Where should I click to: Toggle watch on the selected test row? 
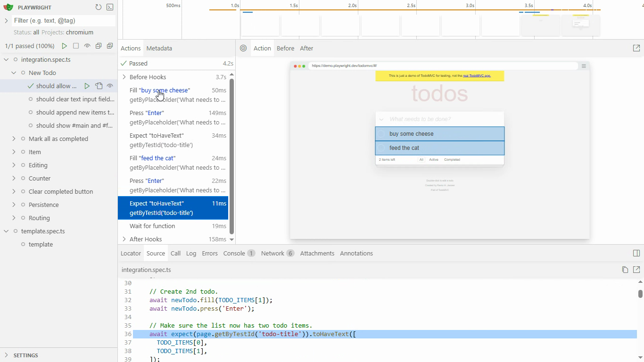[110, 86]
